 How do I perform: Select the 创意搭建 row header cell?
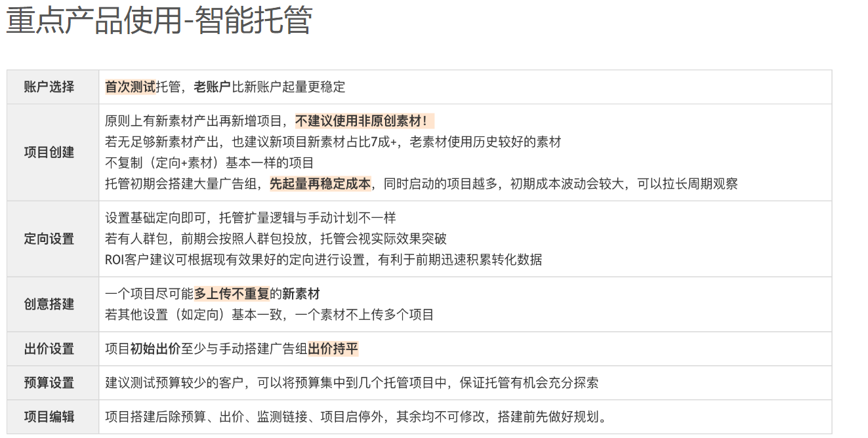click(x=49, y=304)
